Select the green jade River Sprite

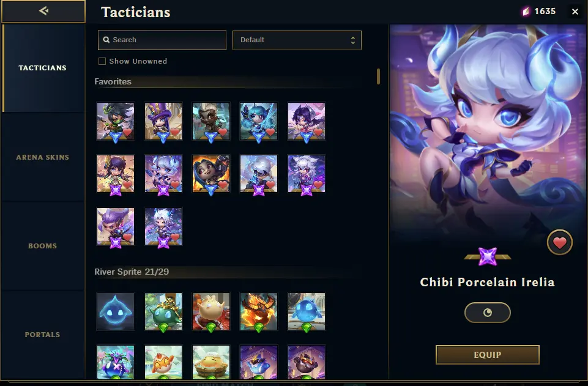coord(163,311)
